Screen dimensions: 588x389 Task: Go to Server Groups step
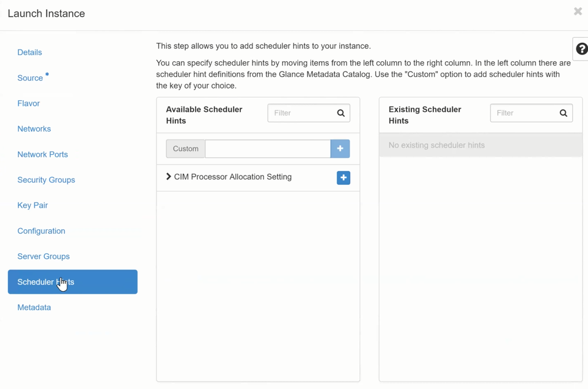pos(43,256)
